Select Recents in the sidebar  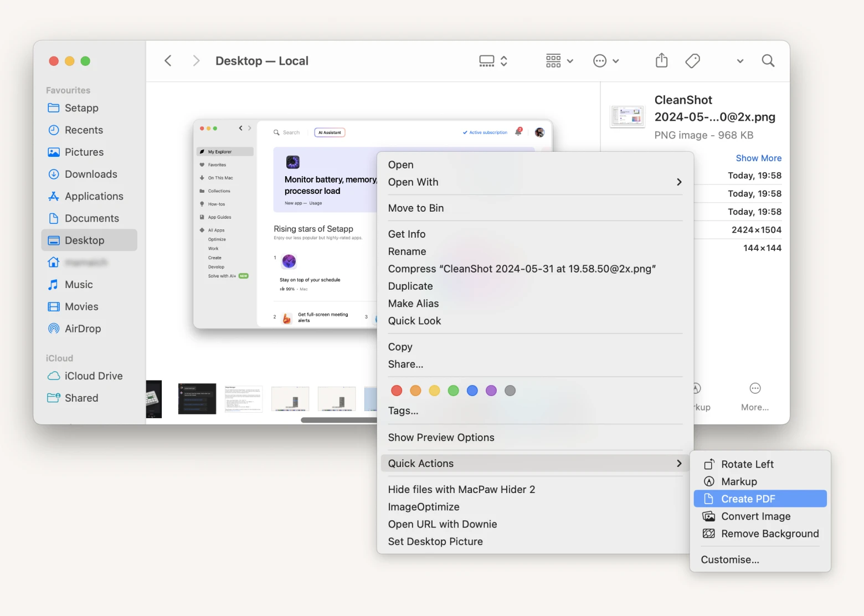(89, 130)
